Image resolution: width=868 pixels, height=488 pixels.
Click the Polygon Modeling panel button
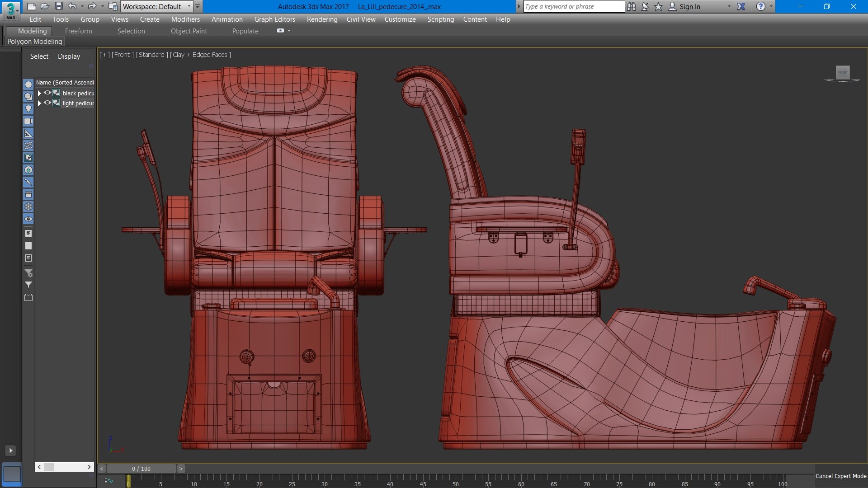(35, 41)
